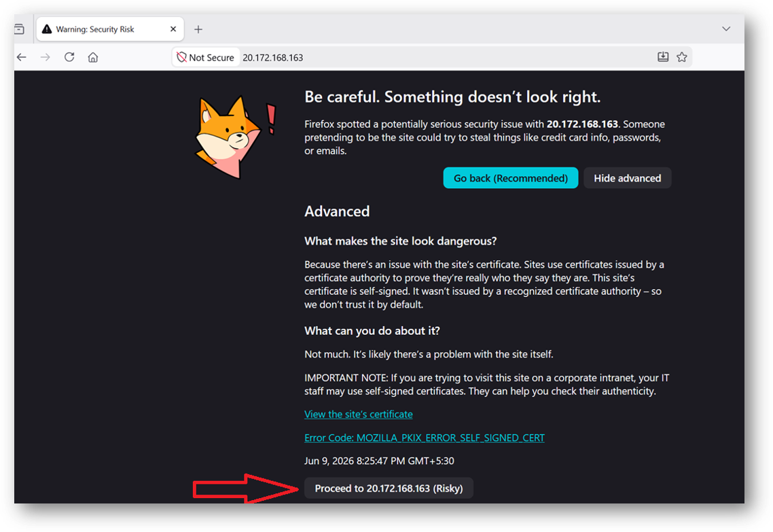The height and width of the screenshot is (532, 773).
Task: Click the Forward navigation arrow
Action: point(46,57)
